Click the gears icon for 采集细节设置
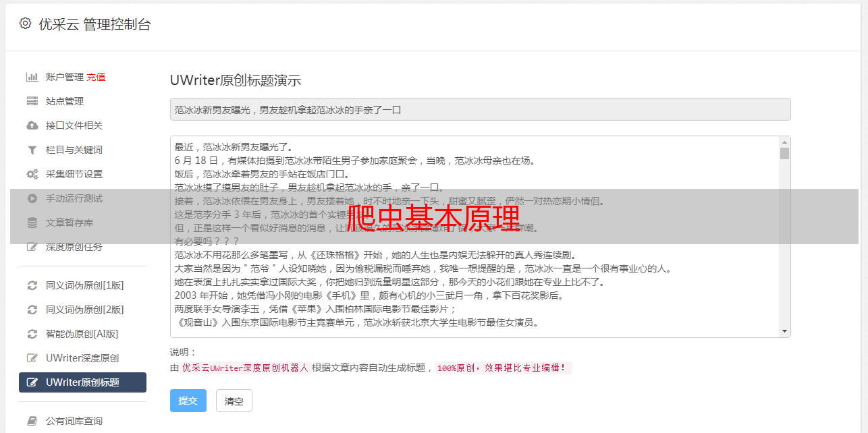Screen dimensions: 868x433 tap(32, 174)
